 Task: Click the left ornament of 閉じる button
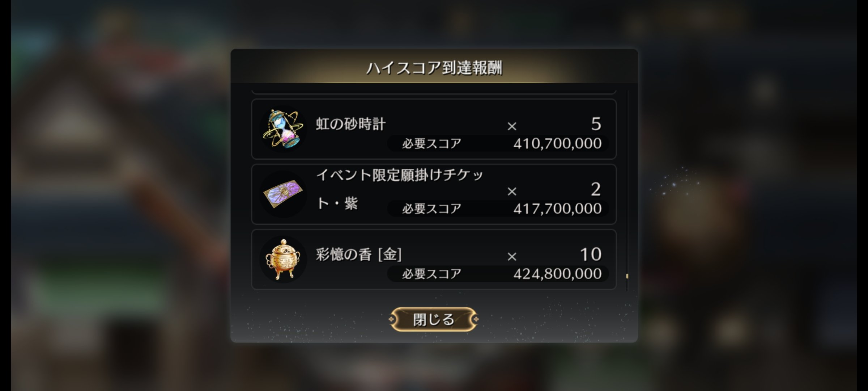pyautogui.click(x=392, y=319)
